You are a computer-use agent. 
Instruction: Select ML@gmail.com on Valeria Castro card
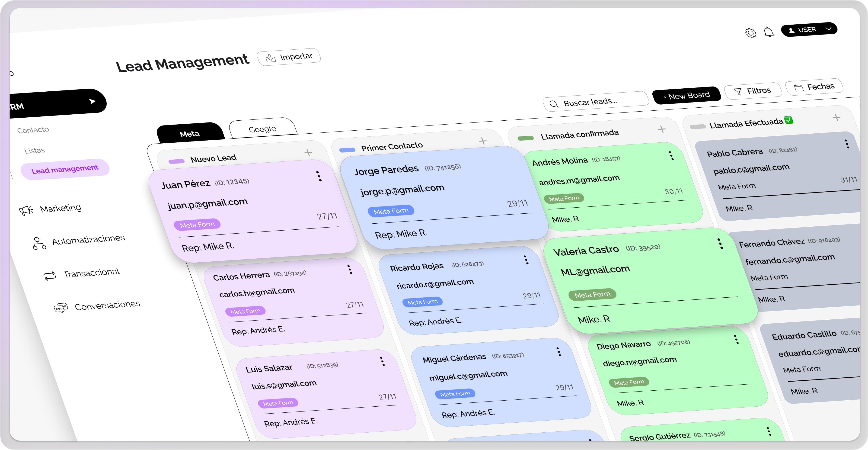pos(595,270)
